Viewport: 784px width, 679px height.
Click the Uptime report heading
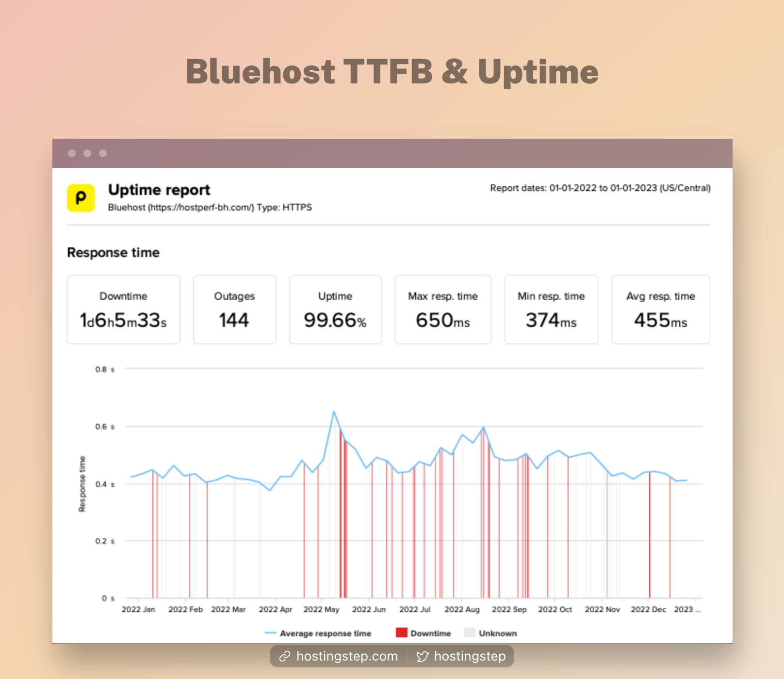pos(159,190)
